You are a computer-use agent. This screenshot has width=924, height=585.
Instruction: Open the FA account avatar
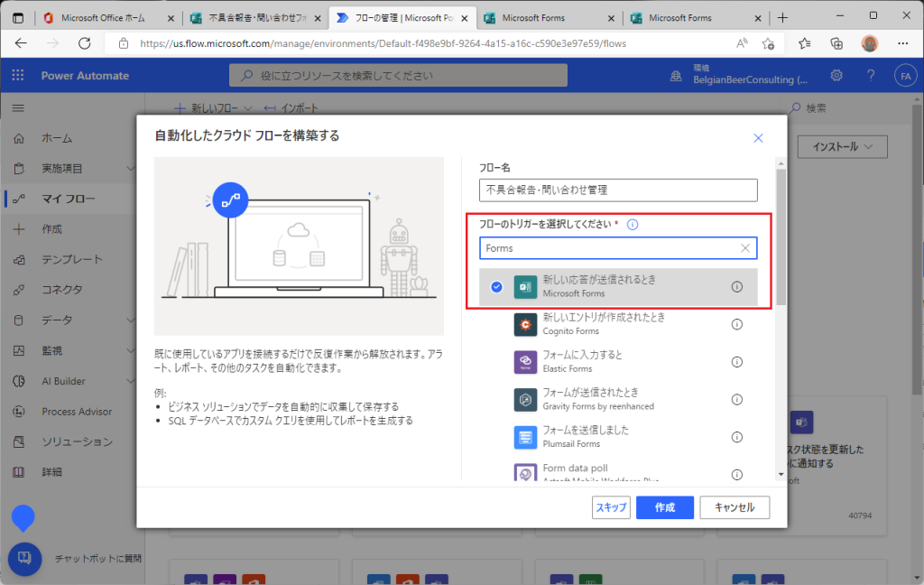[x=905, y=76]
